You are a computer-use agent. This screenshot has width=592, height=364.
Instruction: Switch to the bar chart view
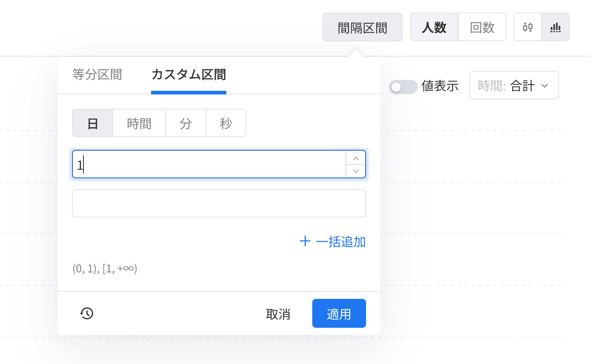(x=555, y=27)
